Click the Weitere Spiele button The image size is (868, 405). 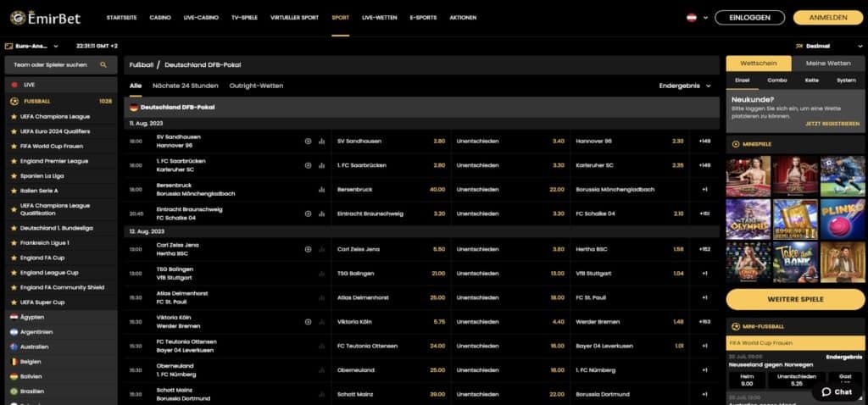[x=795, y=299]
